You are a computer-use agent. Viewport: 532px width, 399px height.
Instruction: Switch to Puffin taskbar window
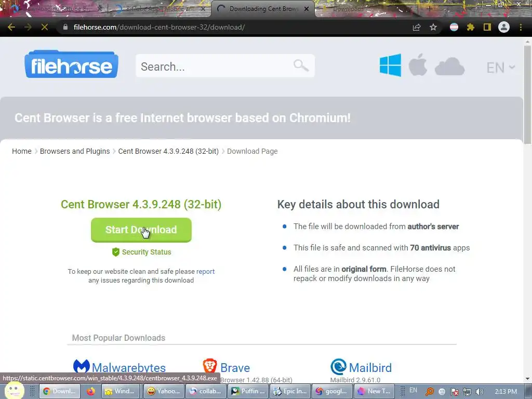pyautogui.click(x=248, y=391)
